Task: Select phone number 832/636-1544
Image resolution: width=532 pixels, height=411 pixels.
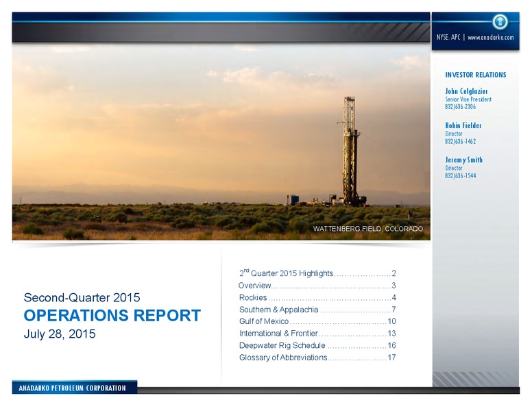Action: click(x=461, y=175)
